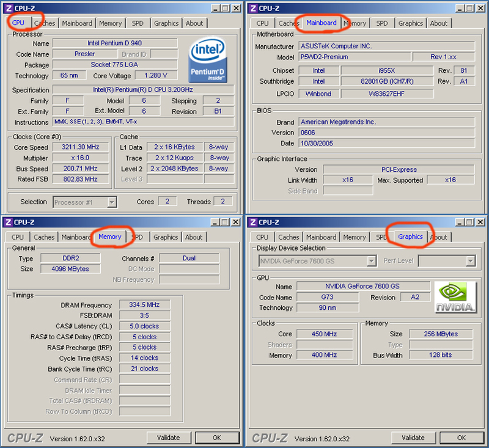Go to Mainboard tab in the Graphics window
Image resolution: width=489 pixels, height=448 pixels.
pyautogui.click(x=322, y=237)
